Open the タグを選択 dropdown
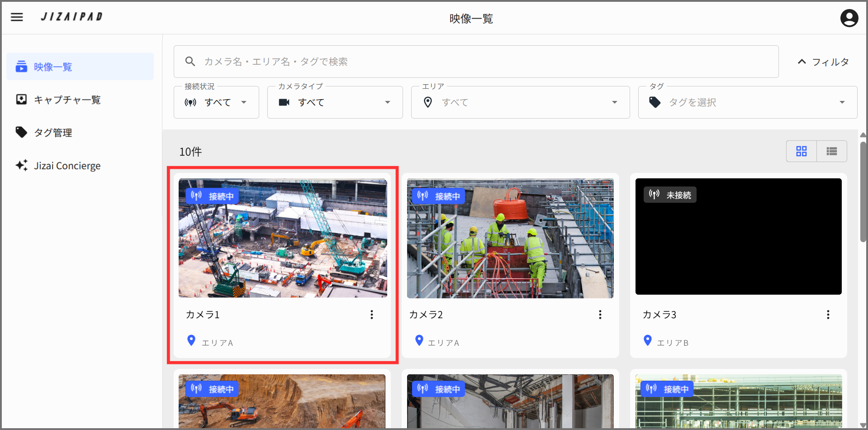Viewport: 868px width, 430px height. (x=747, y=102)
